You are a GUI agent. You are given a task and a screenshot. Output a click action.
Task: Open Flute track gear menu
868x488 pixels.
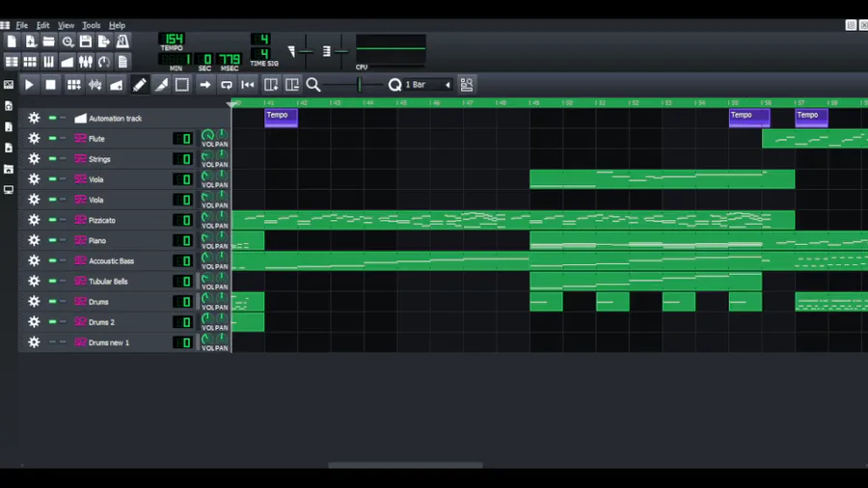34,138
